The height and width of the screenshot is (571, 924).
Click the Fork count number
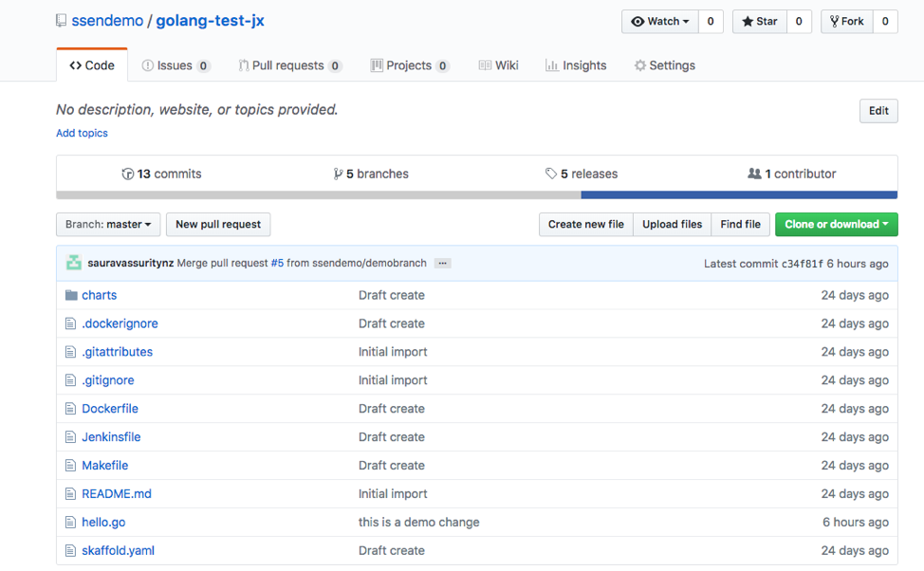885,21
